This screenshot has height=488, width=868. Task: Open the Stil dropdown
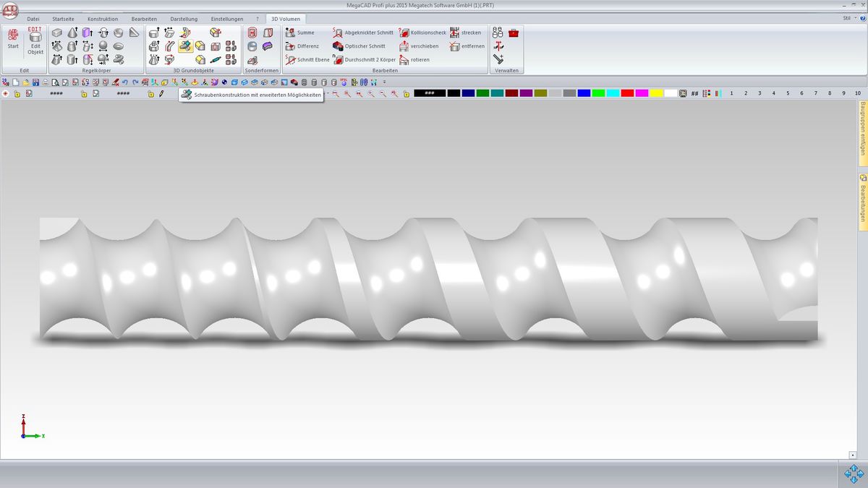(x=848, y=18)
